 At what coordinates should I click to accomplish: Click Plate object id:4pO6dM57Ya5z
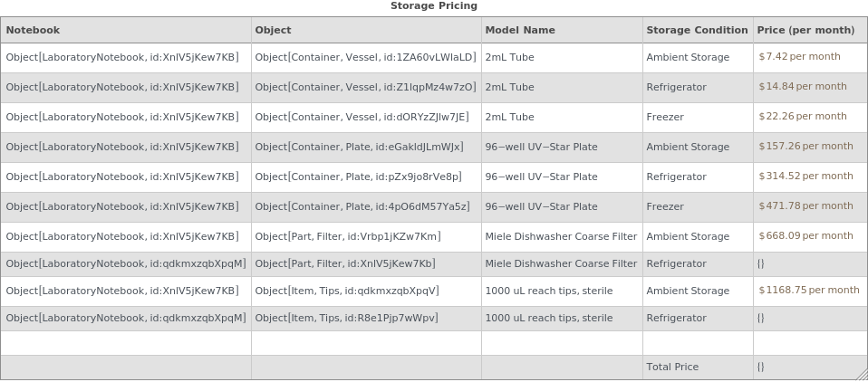pos(362,206)
